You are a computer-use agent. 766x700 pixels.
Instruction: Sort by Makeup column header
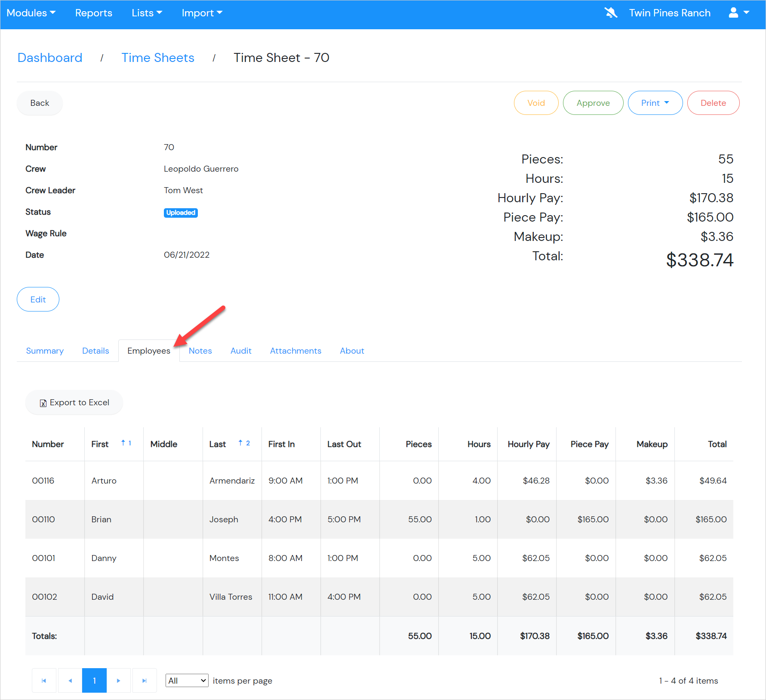[x=652, y=444]
